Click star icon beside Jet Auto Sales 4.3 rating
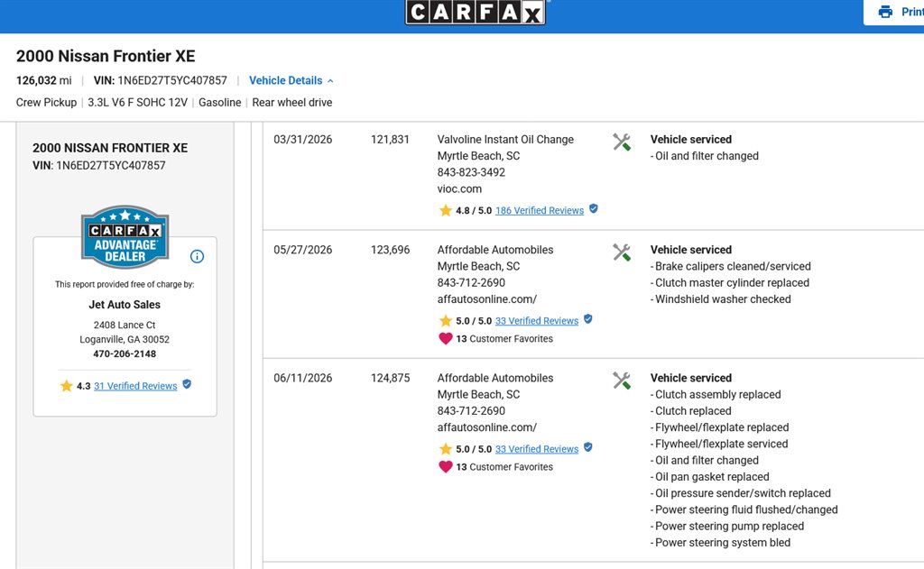Image resolution: width=924 pixels, height=569 pixels. point(66,386)
